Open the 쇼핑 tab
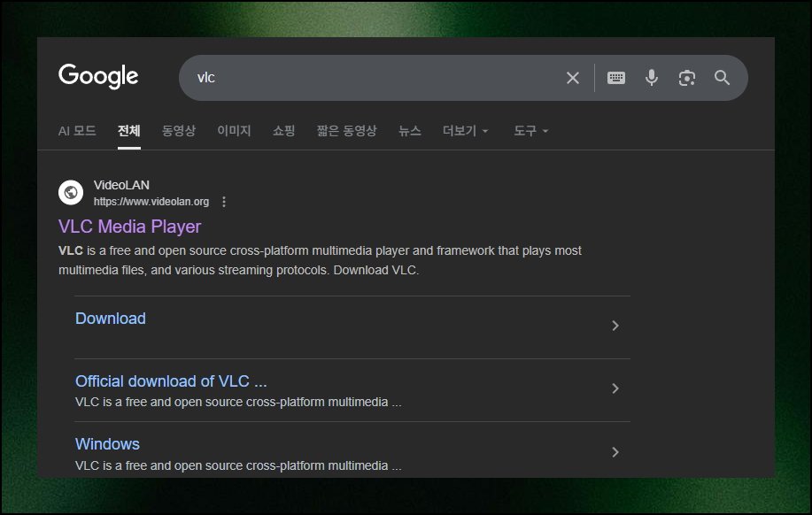Image resolution: width=812 pixels, height=515 pixels. pyautogui.click(x=283, y=131)
